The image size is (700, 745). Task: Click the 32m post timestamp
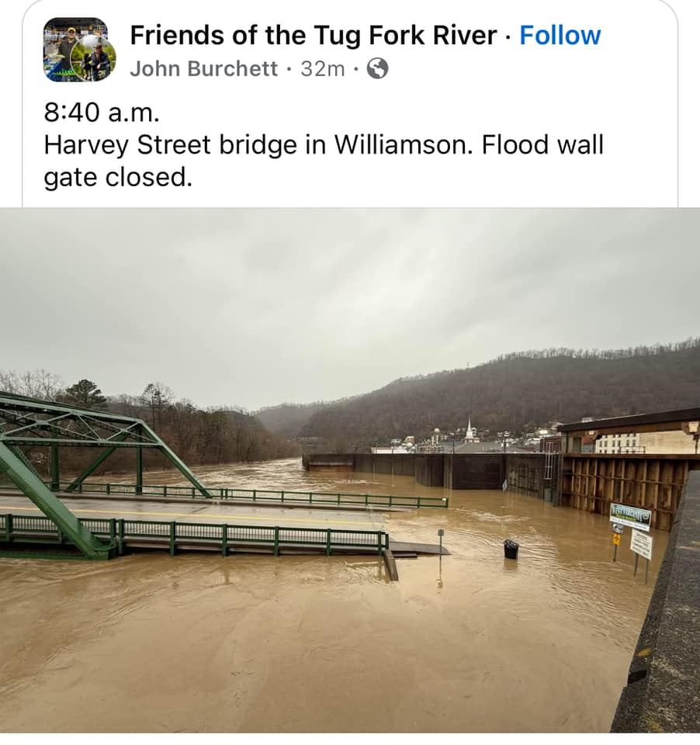coord(322,69)
